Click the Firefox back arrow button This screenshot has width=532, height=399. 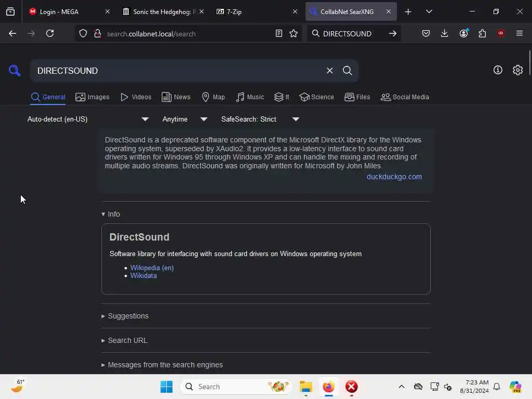pyautogui.click(x=12, y=33)
